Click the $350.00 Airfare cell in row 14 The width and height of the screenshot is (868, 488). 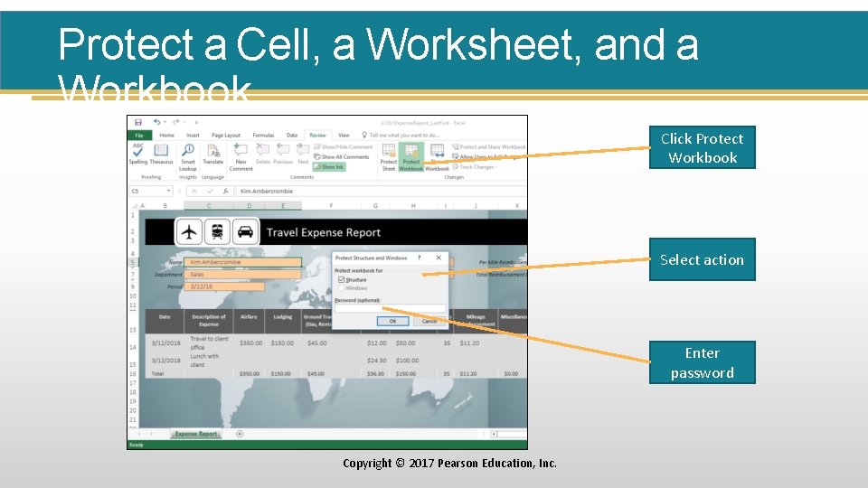[x=250, y=343]
